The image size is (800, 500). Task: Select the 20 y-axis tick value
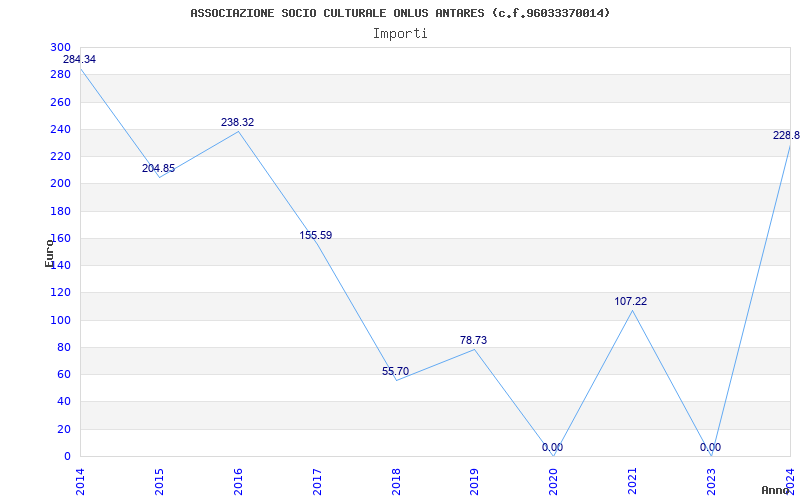click(x=64, y=429)
